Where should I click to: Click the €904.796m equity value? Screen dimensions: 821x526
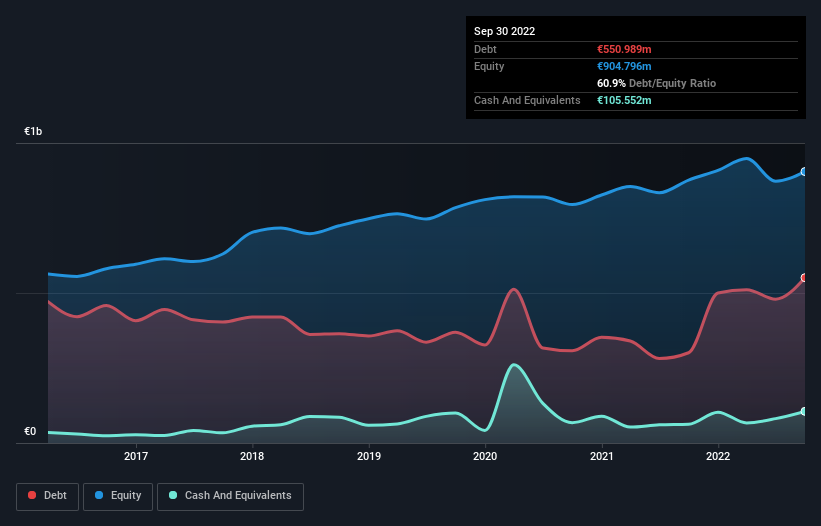[624, 66]
